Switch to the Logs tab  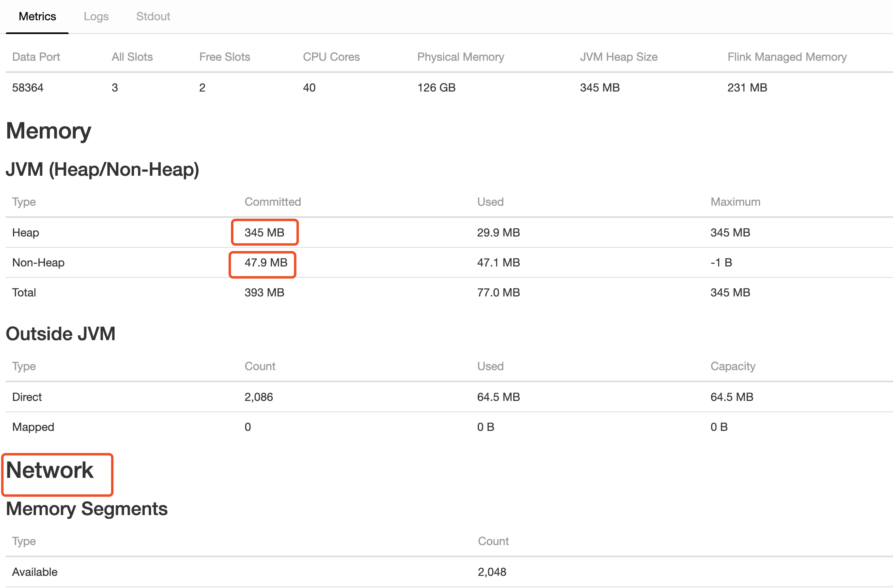click(x=96, y=17)
